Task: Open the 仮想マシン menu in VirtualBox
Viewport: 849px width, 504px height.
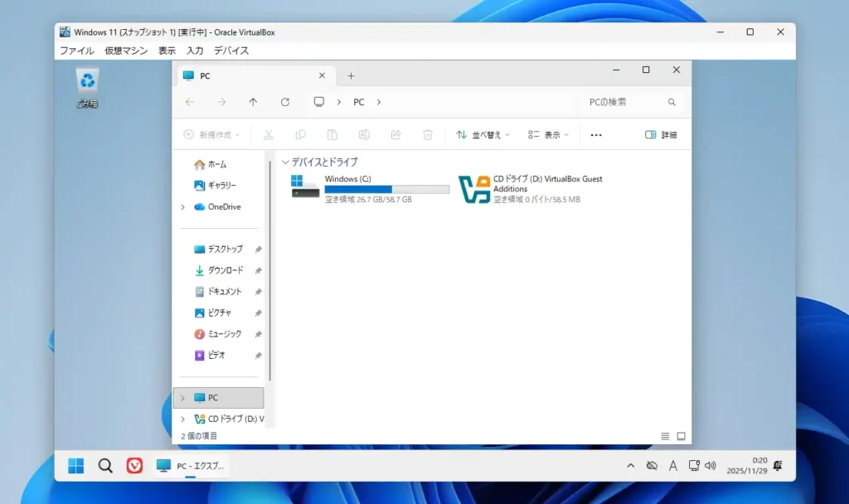Action: [124, 50]
